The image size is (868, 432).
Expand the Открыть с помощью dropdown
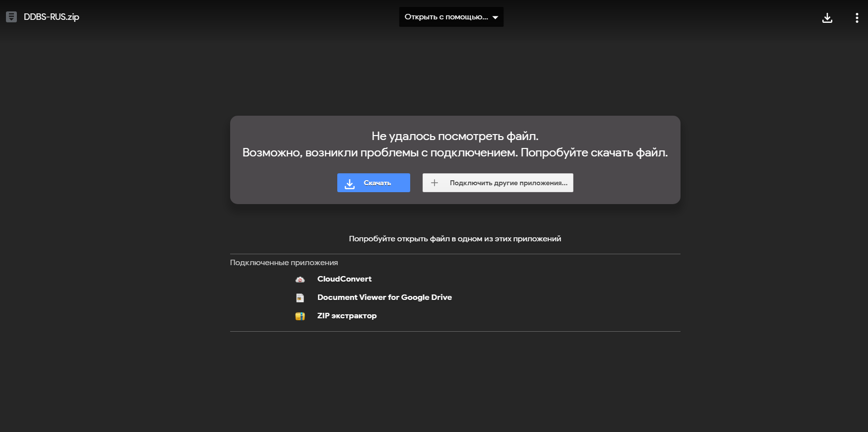click(451, 17)
